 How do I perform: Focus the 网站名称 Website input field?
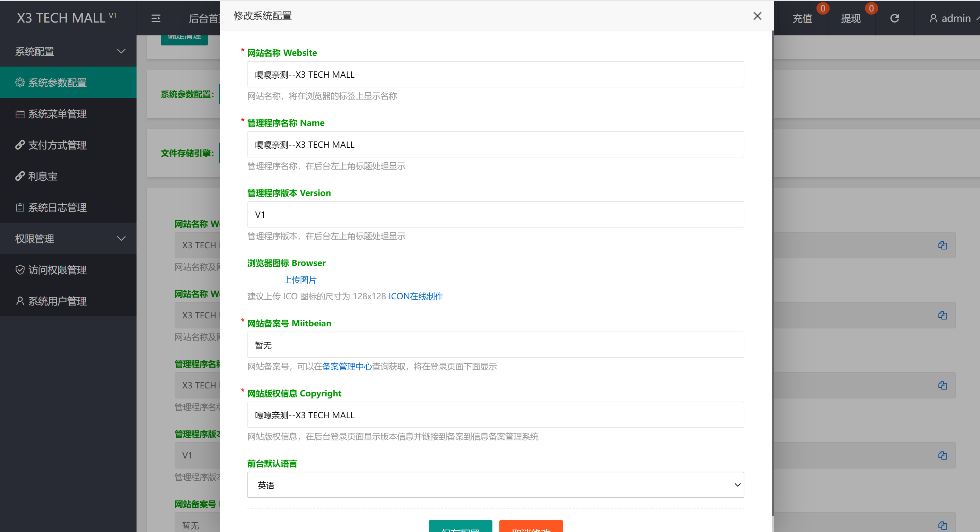coord(496,74)
